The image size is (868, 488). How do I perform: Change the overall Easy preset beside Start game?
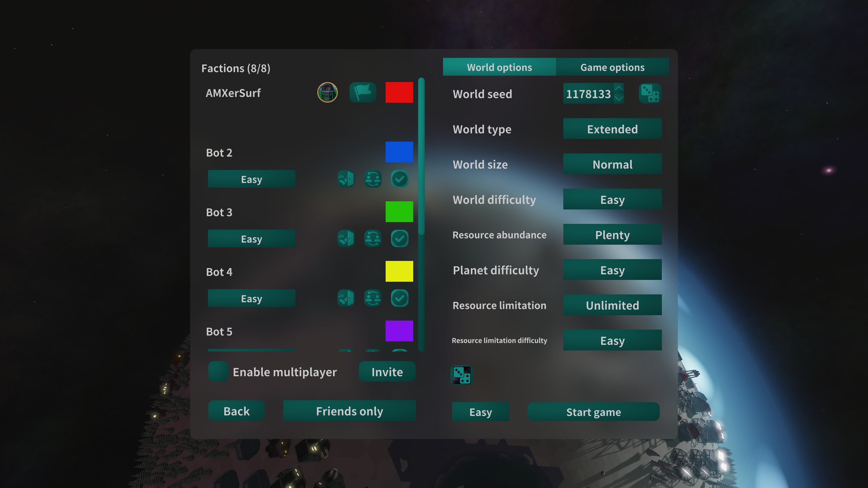pyautogui.click(x=481, y=412)
